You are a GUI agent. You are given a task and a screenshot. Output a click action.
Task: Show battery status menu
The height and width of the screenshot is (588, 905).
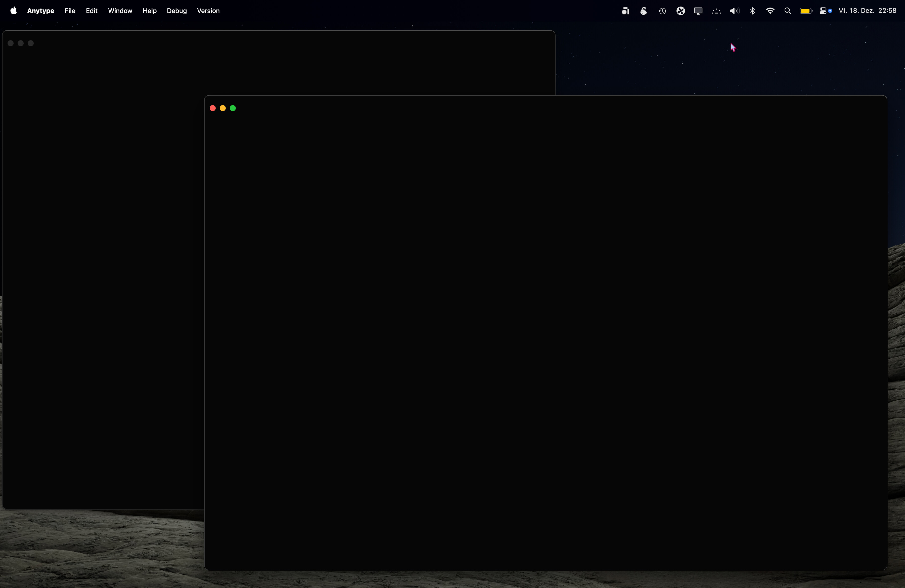click(x=806, y=11)
